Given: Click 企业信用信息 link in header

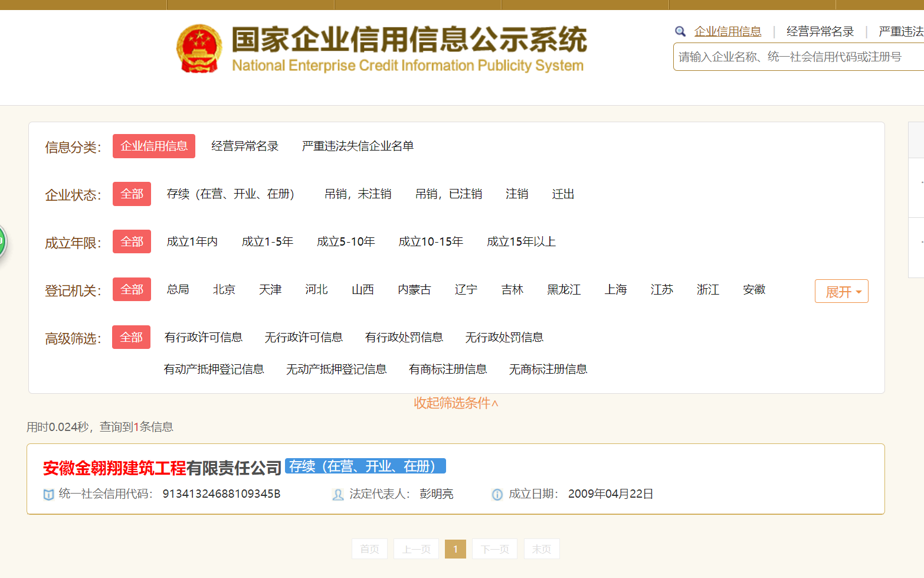Looking at the screenshot, I should tap(728, 32).
